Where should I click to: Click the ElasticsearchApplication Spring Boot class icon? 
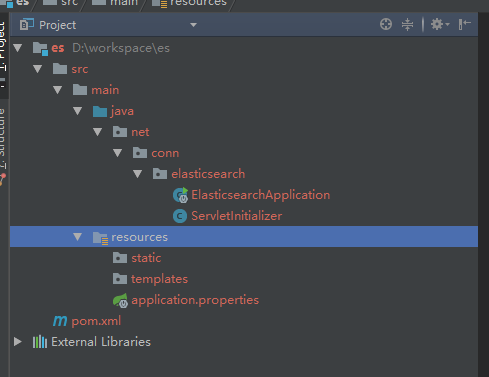point(181,195)
